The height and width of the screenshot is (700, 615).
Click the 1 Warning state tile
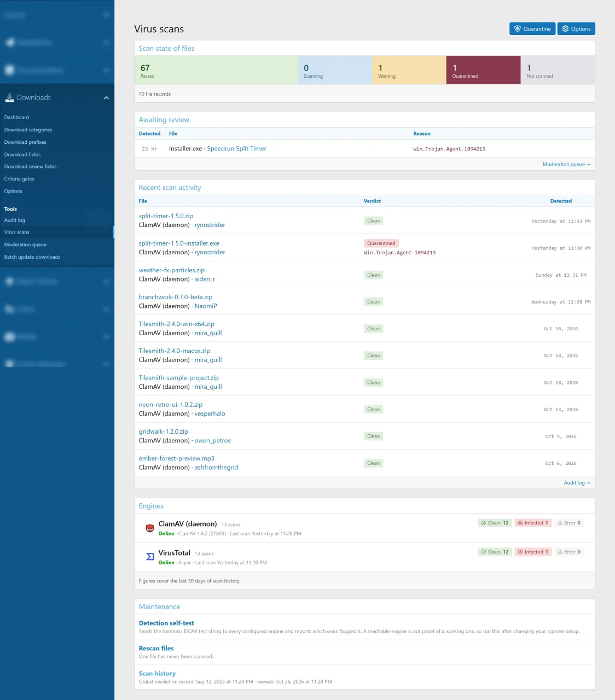click(409, 70)
